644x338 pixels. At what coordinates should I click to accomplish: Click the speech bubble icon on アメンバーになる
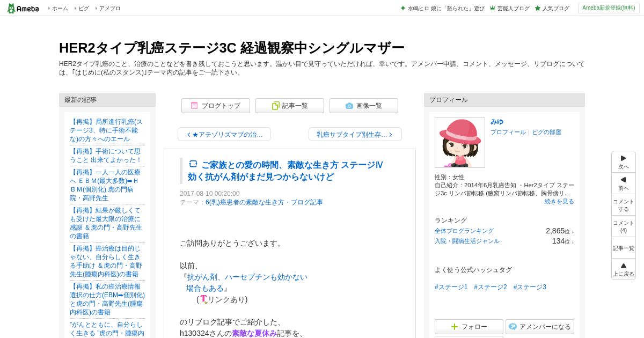513,327
